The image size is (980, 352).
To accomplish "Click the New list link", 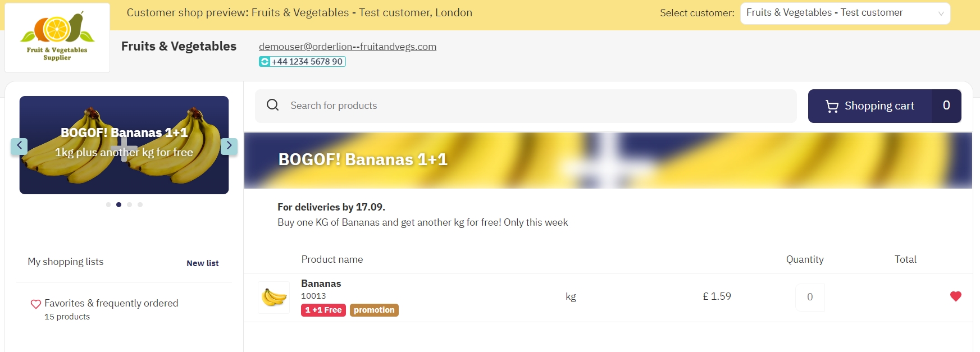I will pyautogui.click(x=203, y=263).
